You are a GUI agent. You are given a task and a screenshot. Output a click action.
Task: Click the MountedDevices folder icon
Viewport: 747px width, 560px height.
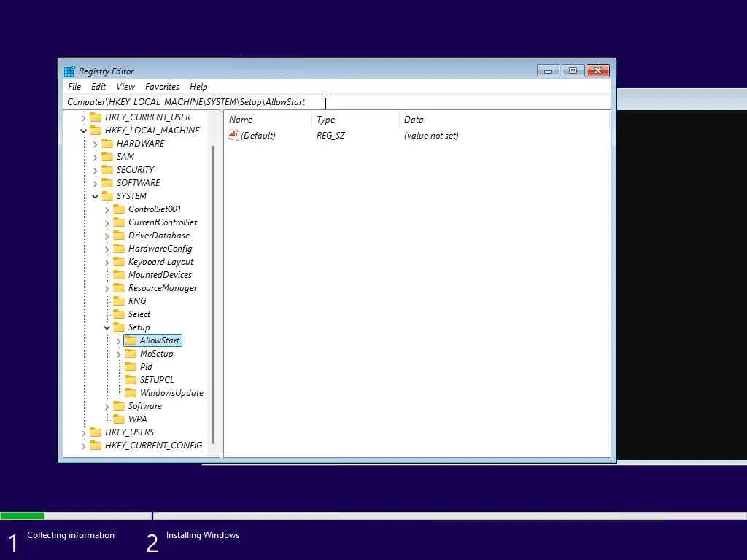click(x=119, y=275)
